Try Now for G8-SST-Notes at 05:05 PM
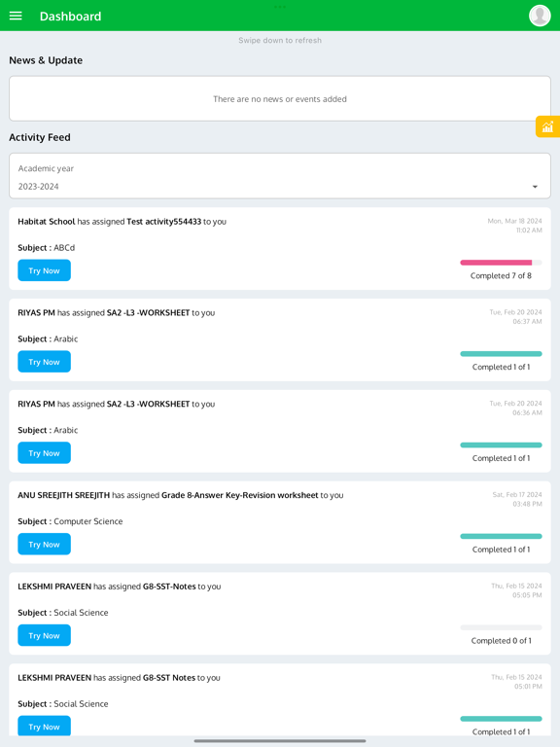The image size is (560, 747). pyautogui.click(x=45, y=635)
